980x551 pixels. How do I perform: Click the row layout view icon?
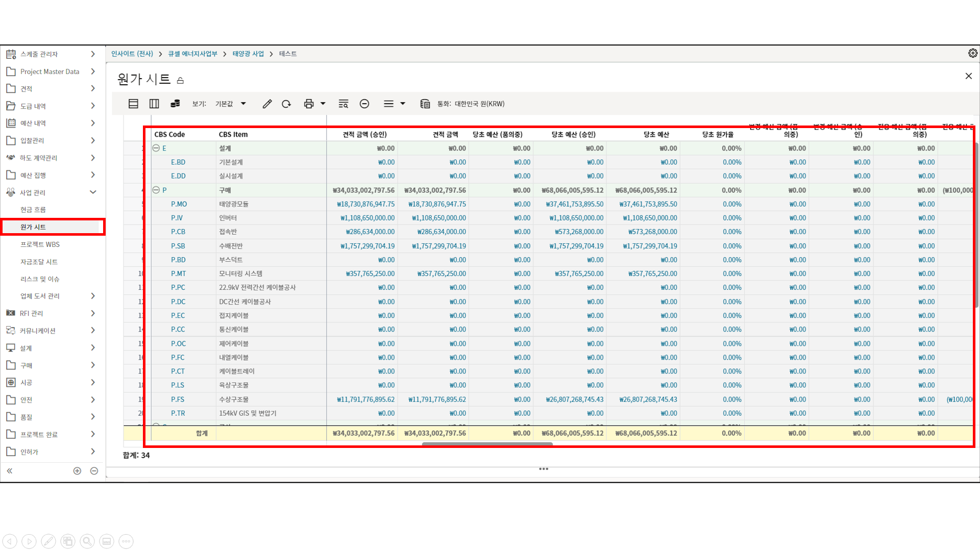(x=133, y=104)
